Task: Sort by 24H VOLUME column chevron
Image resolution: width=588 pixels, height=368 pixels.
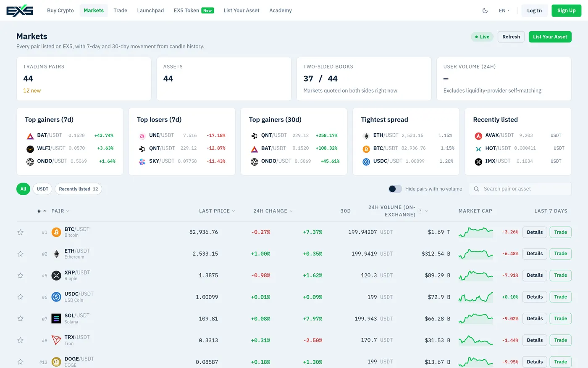Action: 427,211
